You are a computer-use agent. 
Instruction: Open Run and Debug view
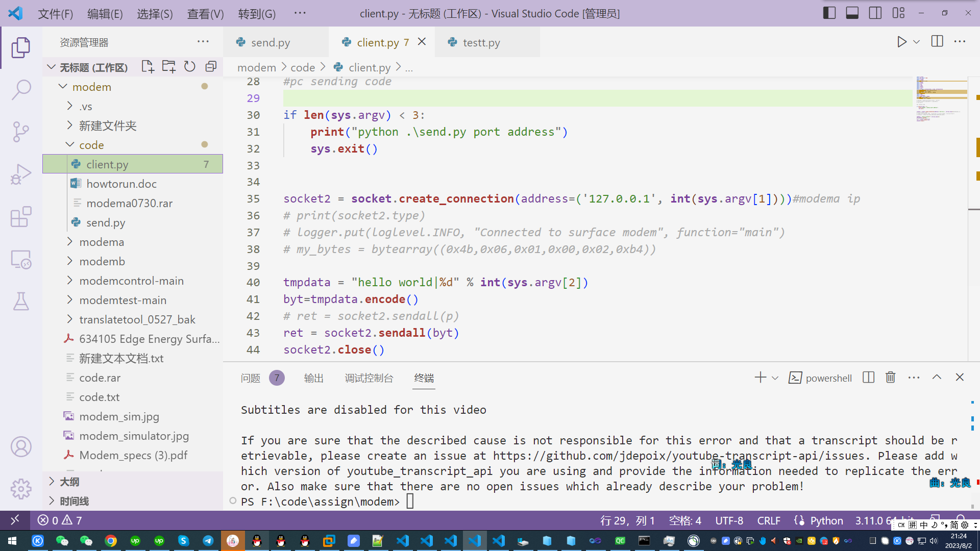click(x=21, y=174)
